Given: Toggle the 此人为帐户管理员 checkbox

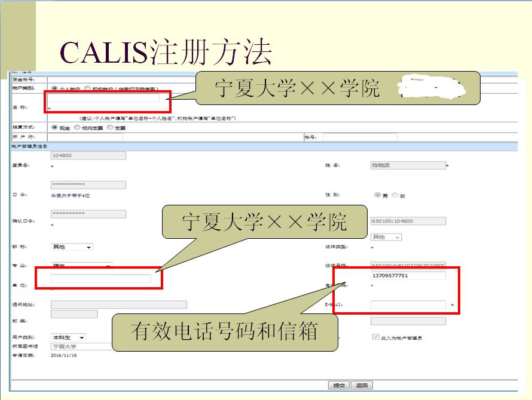Looking at the screenshot, I should [x=375, y=337].
